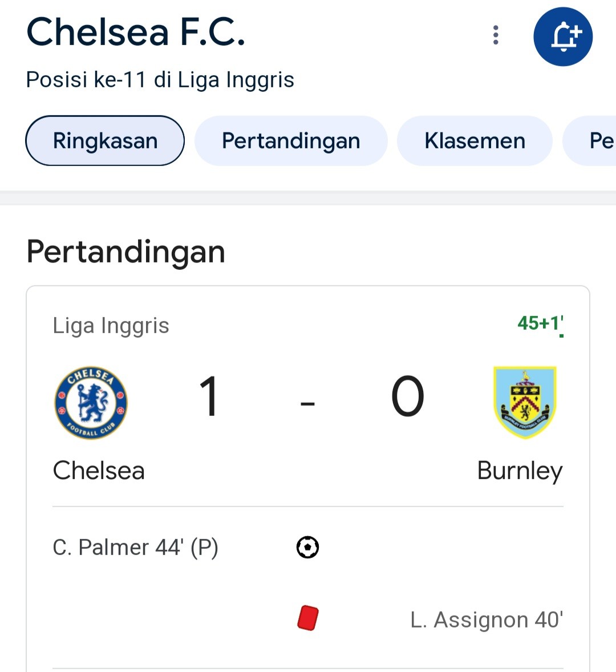Select the Burnley team name
This screenshot has height=672, width=616.
point(520,471)
